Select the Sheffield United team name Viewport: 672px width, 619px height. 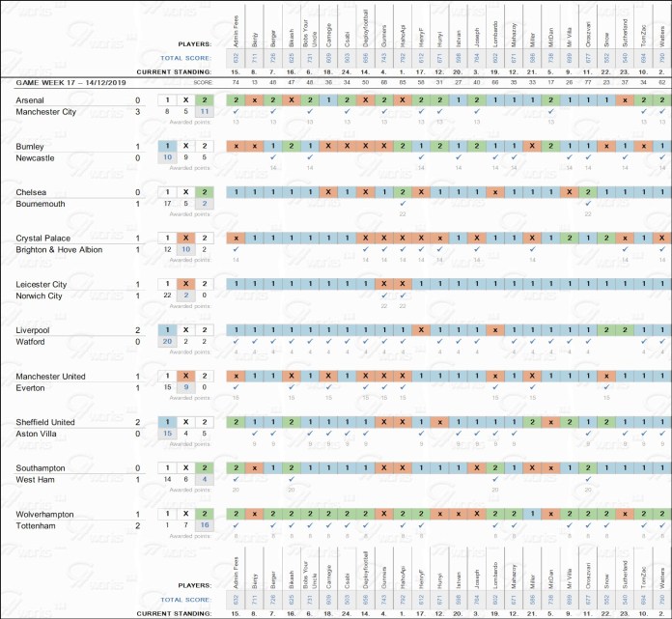[x=48, y=422]
